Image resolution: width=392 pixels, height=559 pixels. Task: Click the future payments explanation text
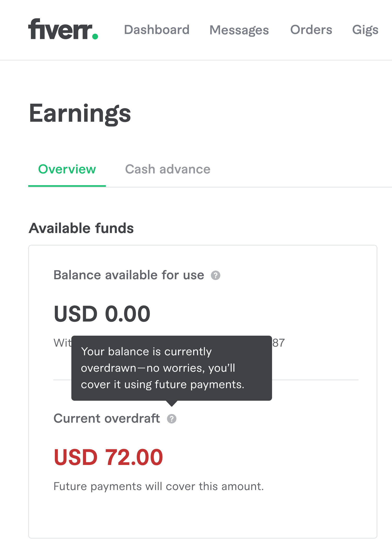click(x=158, y=486)
